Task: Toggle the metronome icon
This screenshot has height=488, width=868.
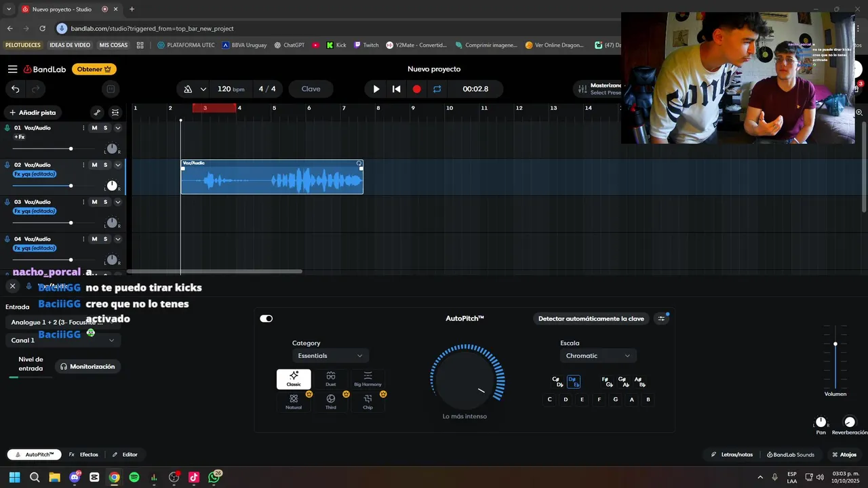Action: tap(188, 89)
